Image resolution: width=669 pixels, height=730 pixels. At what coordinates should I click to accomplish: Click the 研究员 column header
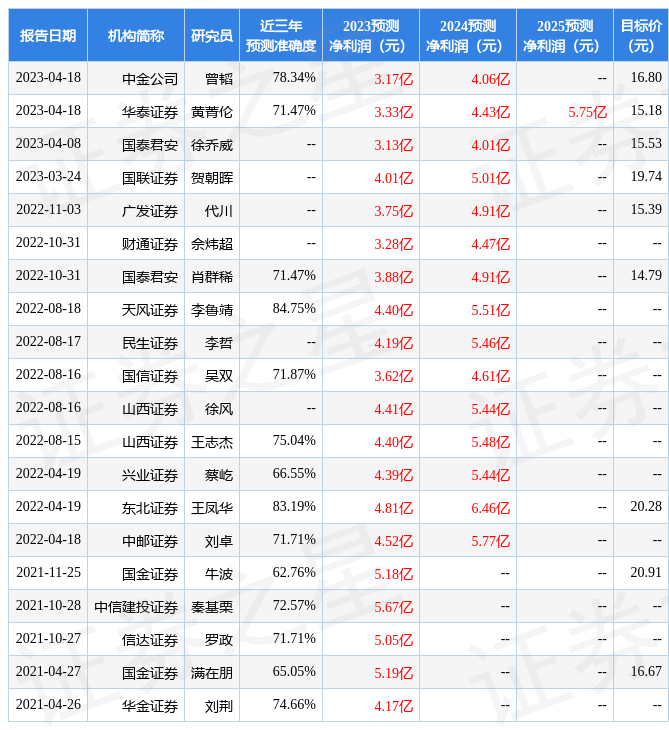pos(212,35)
